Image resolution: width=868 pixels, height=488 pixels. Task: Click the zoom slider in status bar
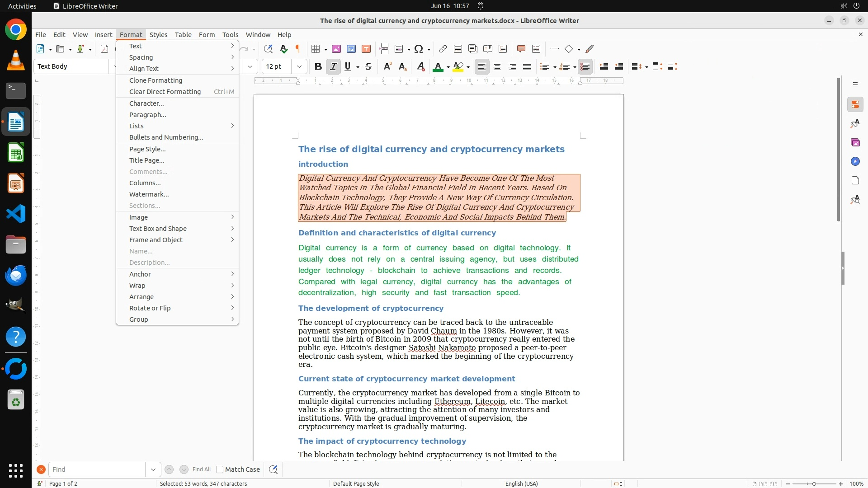tap(814, 483)
